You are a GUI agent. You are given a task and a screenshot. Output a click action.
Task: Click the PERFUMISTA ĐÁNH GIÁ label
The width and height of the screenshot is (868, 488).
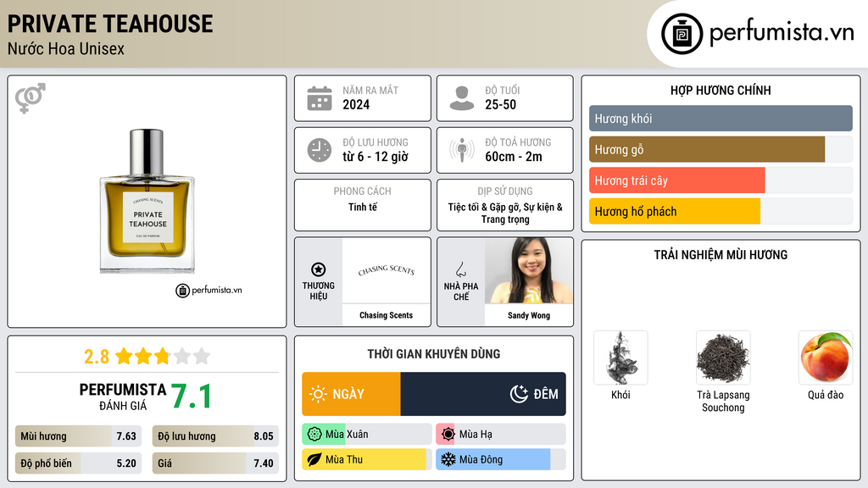[x=122, y=396]
